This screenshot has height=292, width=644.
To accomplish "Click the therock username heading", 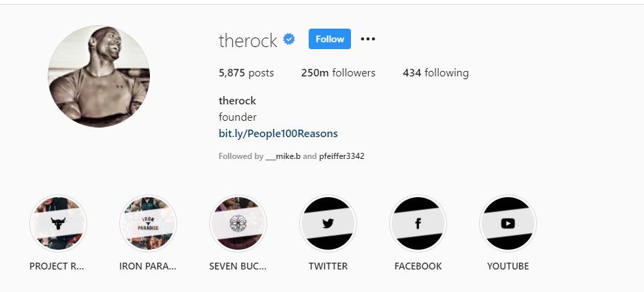I will 248,40.
